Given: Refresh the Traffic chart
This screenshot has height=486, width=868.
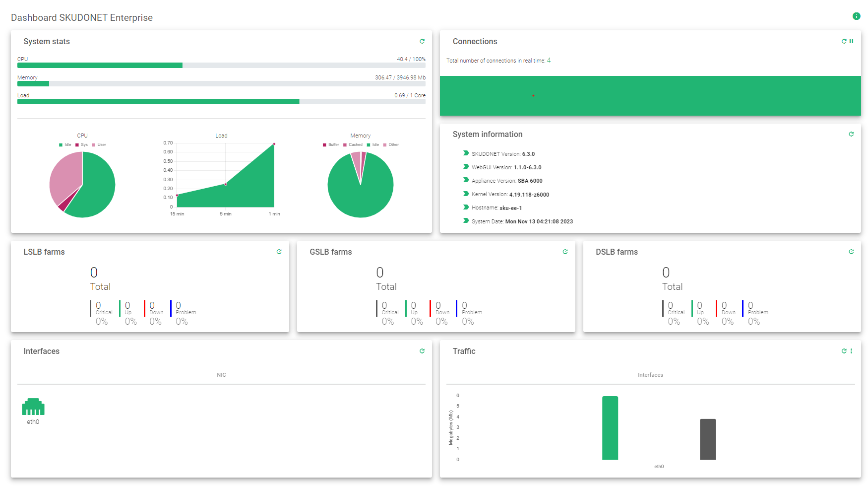Looking at the screenshot, I should [x=844, y=351].
